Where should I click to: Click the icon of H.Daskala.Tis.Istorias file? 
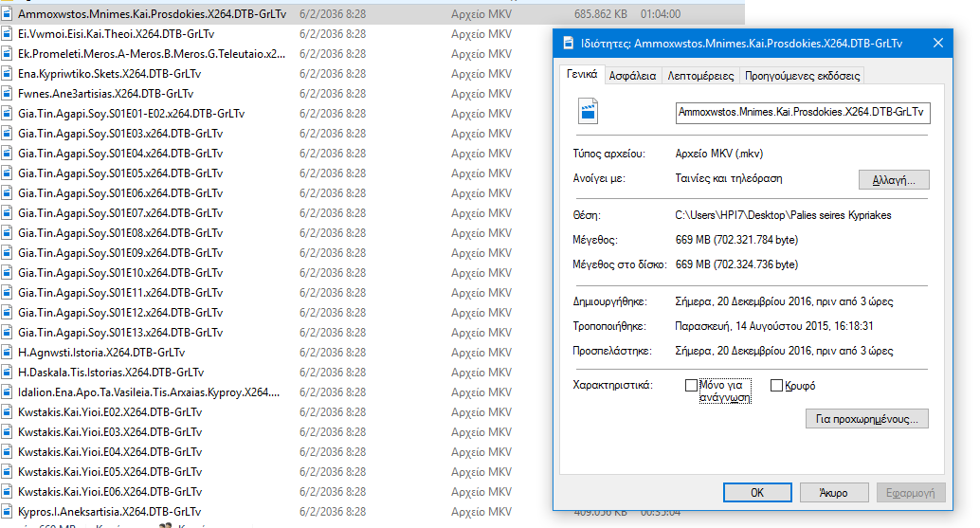8,373
